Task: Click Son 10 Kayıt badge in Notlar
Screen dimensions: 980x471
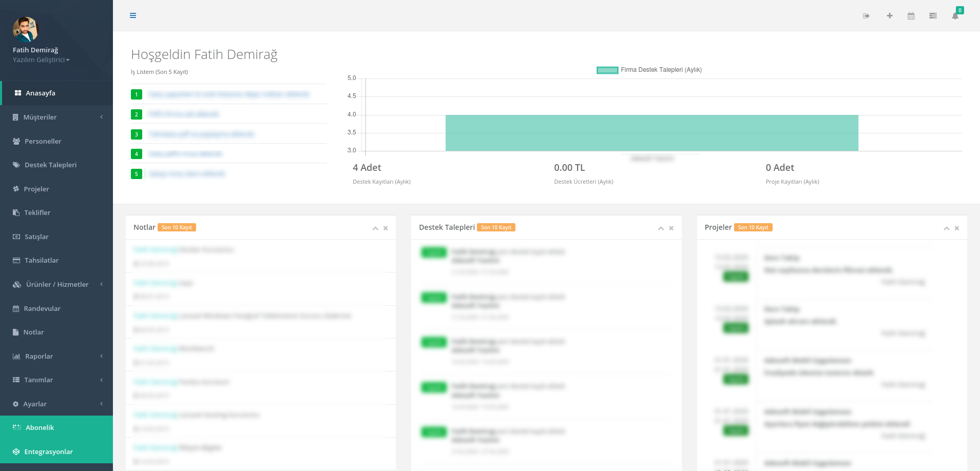Action: (x=177, y=227)
